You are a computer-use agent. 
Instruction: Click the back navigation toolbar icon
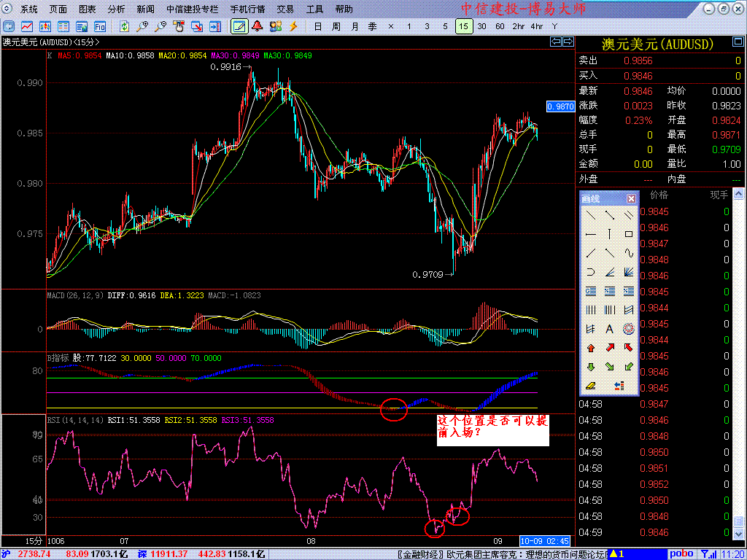pyautogui.click(x=9, y=26)
